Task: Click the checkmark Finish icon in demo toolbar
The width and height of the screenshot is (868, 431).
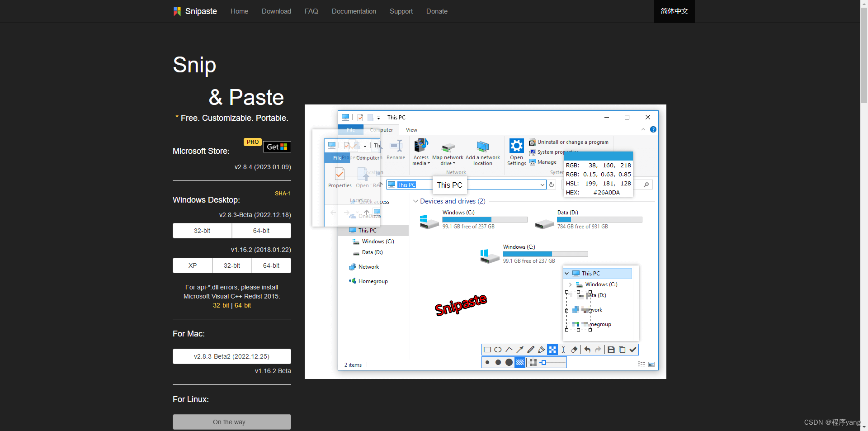Action: click(x=633, y=350)
